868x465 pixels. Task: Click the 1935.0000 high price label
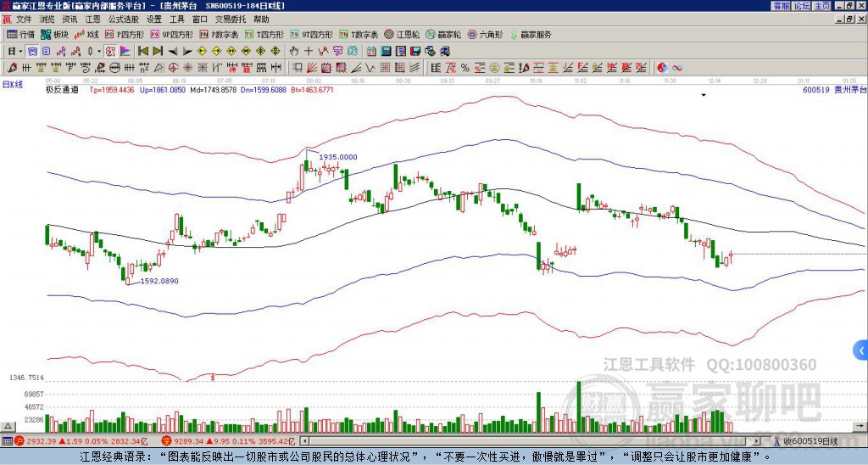[x=337, y=157]
